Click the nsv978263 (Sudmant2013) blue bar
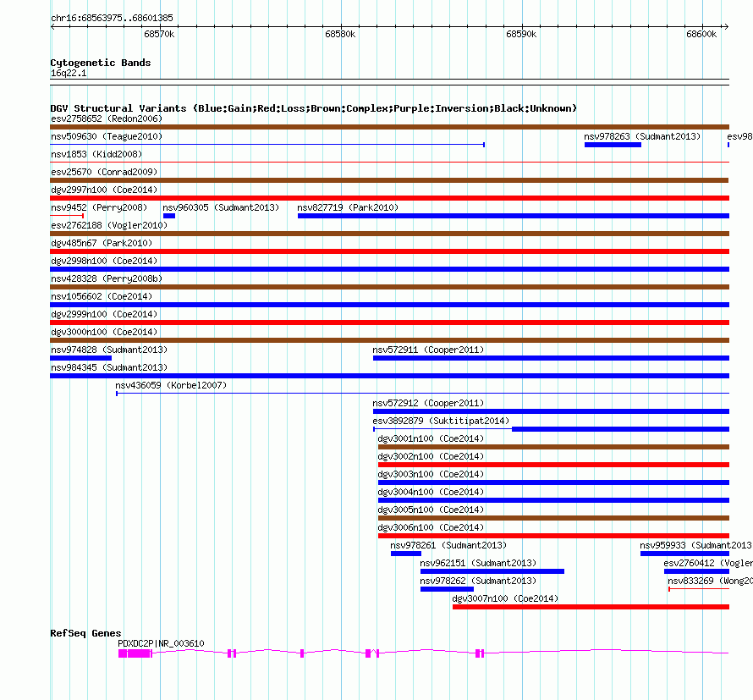The width and height of the screenshot is (753, 700). (613, 145)
